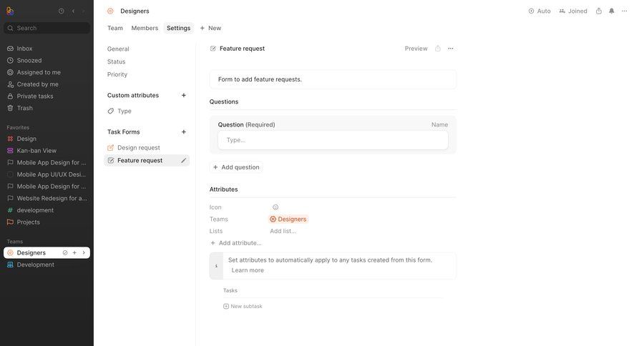Image resolution: width=644 pixels, height=346 pixels.
Task: Click Add attribute...
Action: pyautogui.click(x=235, y=243)
